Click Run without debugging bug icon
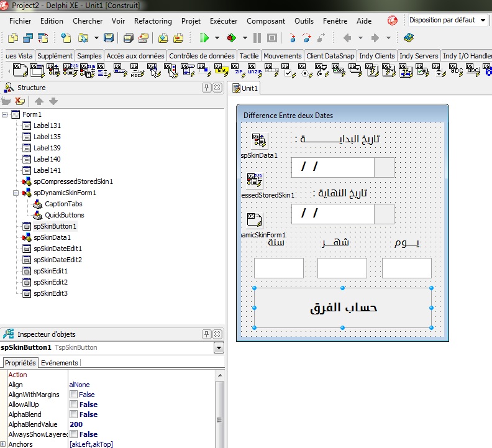Image resolution: width=492 pixels, height=448 pixels. pos(232,38)
